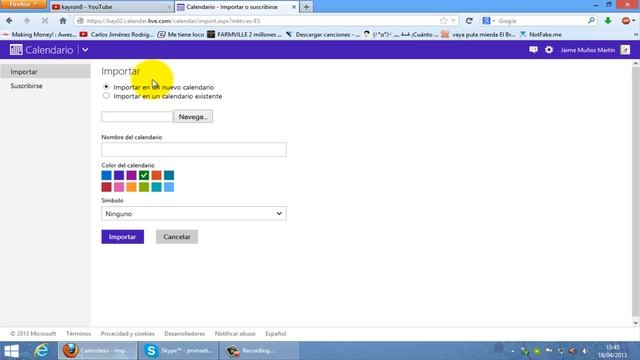This screenshot has height=360, width=640.
Task: Pick the orange-red color swatch
Action: [156, 175]
